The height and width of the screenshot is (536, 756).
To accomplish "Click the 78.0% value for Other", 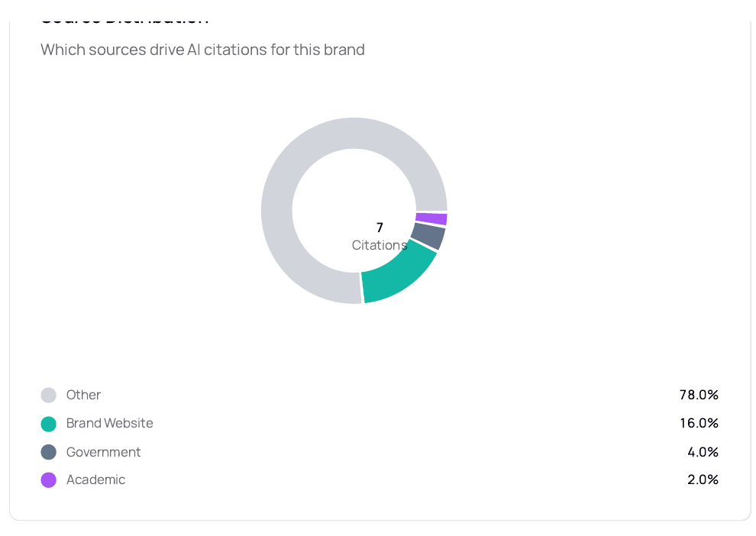I will pos(699,395).
